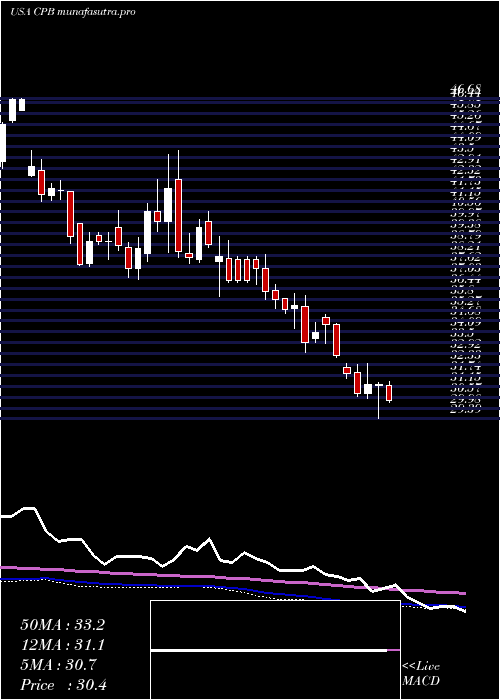This screenshot has height=700, width=500.
Task: Click the '50MA : 33.2' value
Action: click(62, 625)
